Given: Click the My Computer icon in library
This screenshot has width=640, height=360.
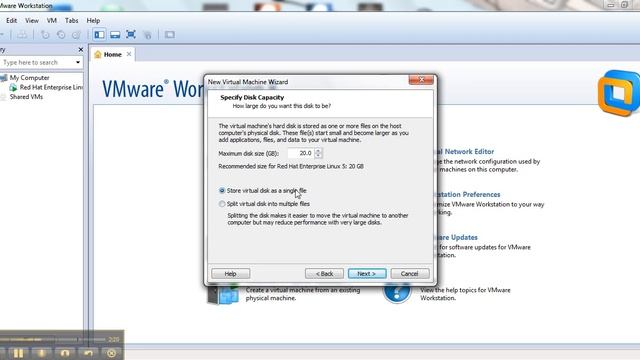Looking at the screenshot, I should 4,78.
